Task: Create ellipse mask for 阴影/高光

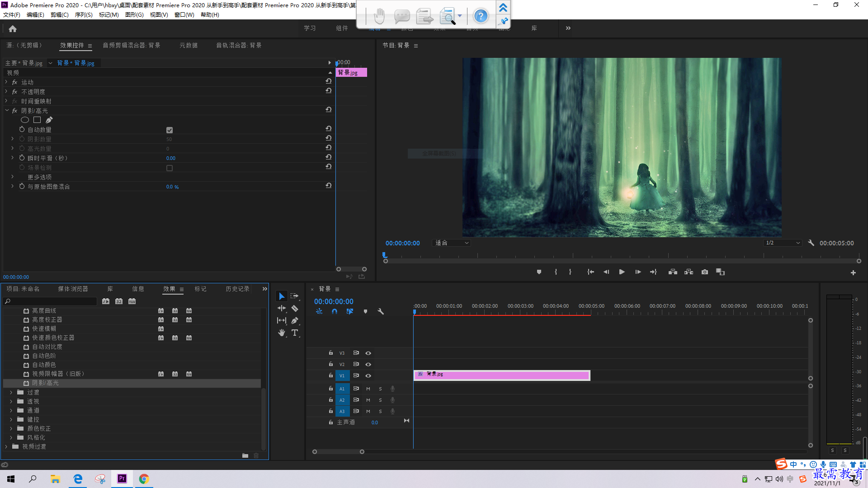Action: pos(25,120)
